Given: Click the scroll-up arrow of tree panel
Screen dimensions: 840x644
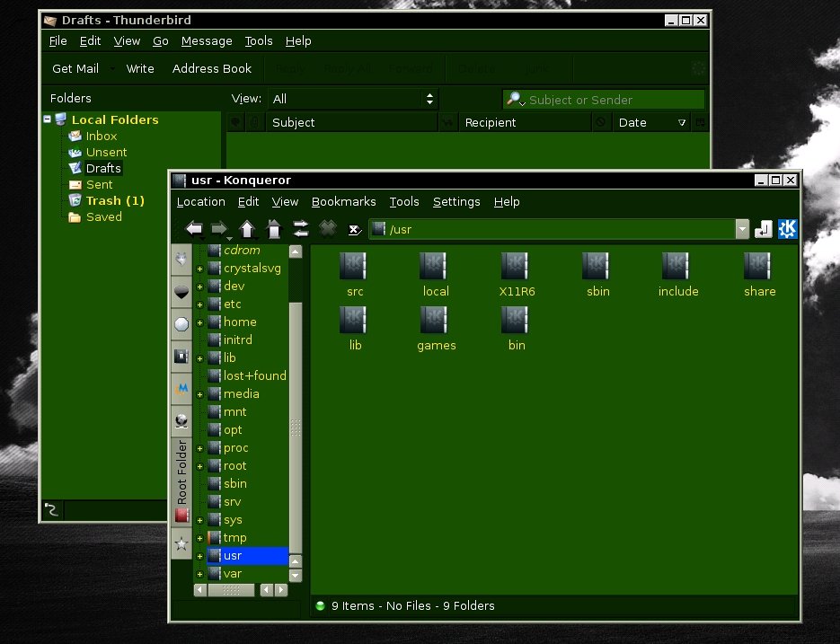Looking at the screenshot, I should coord(296,251).
